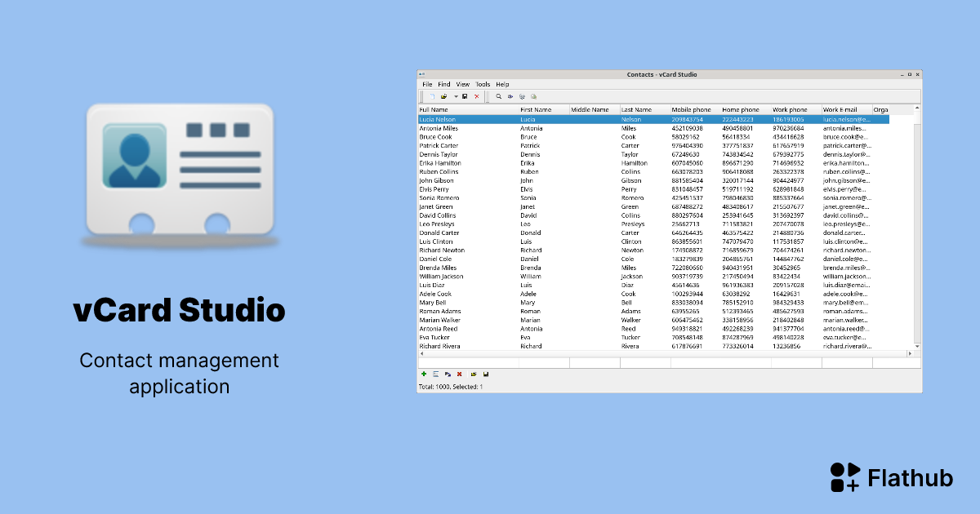The width and height of the screenshot is (980, 514).
Task: Export the contact with the bottom save icon
Action: point(485,374)
